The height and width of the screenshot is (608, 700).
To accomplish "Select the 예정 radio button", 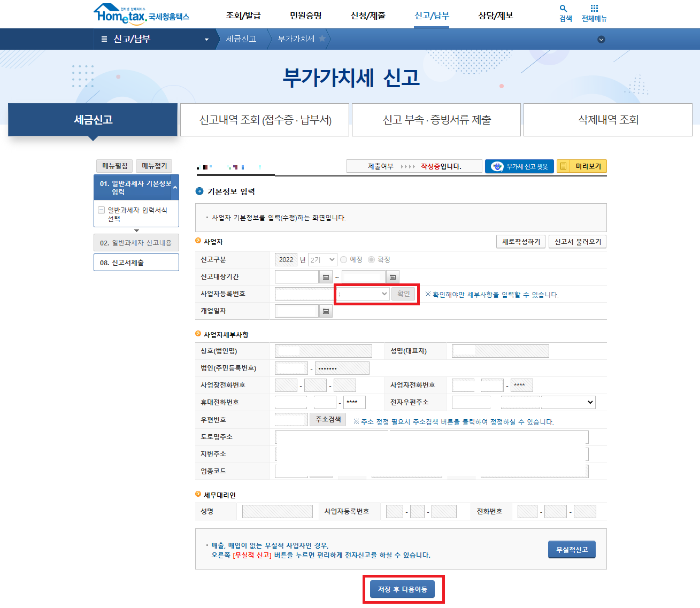I will (x=343, y=259).
